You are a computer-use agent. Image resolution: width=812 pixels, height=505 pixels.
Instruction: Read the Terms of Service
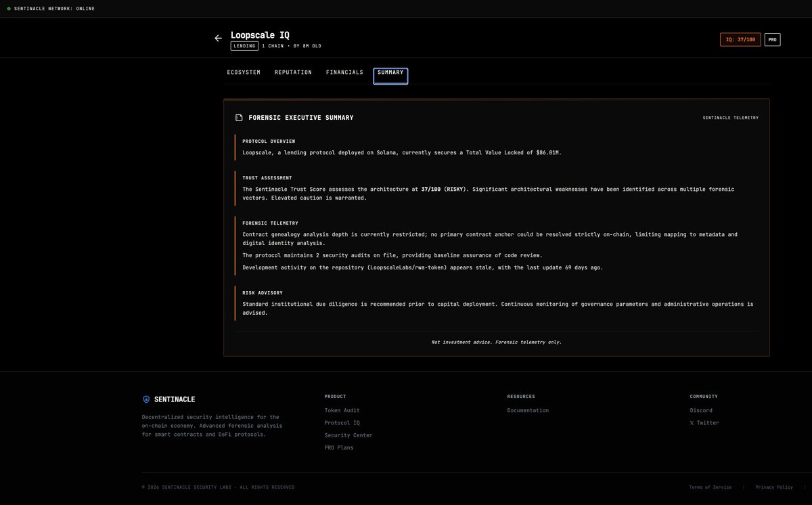(710, 486)
